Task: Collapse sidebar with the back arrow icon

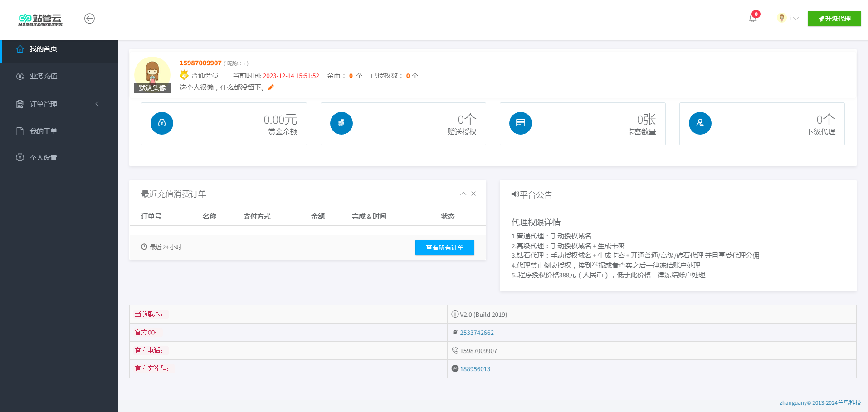Action: (89, 19)
